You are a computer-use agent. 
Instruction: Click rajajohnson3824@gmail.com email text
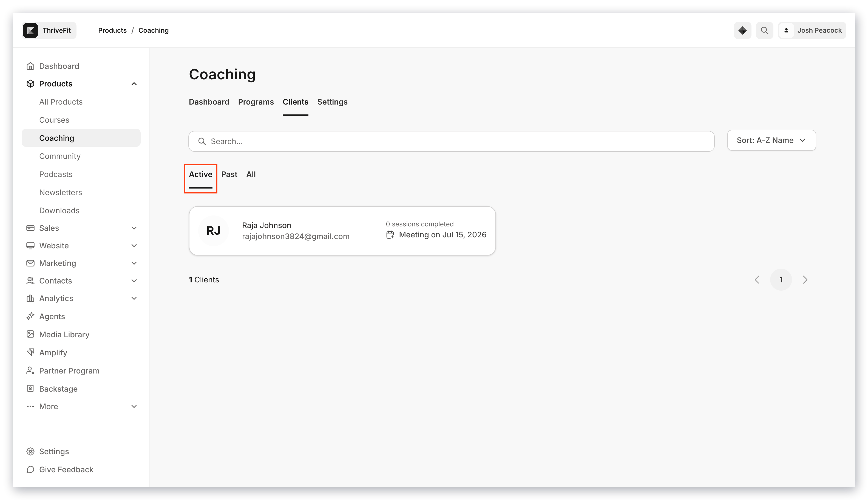296,236
